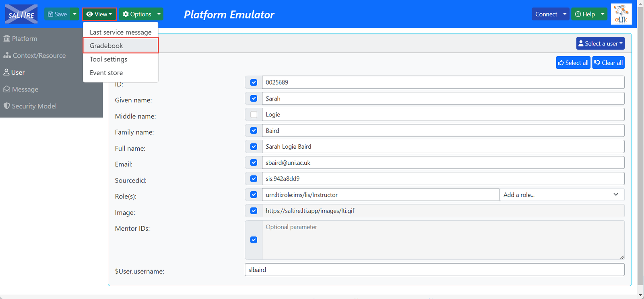
Task: Enable the Middle name checkbox
Action: [254, 115]
